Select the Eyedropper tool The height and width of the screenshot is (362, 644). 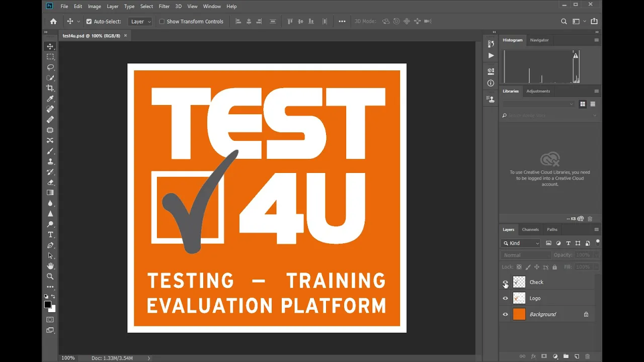(x=50, y=99)
